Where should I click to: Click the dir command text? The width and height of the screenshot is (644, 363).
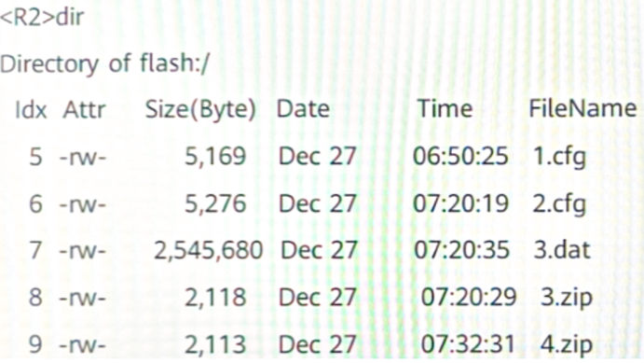tap(70, 18)
